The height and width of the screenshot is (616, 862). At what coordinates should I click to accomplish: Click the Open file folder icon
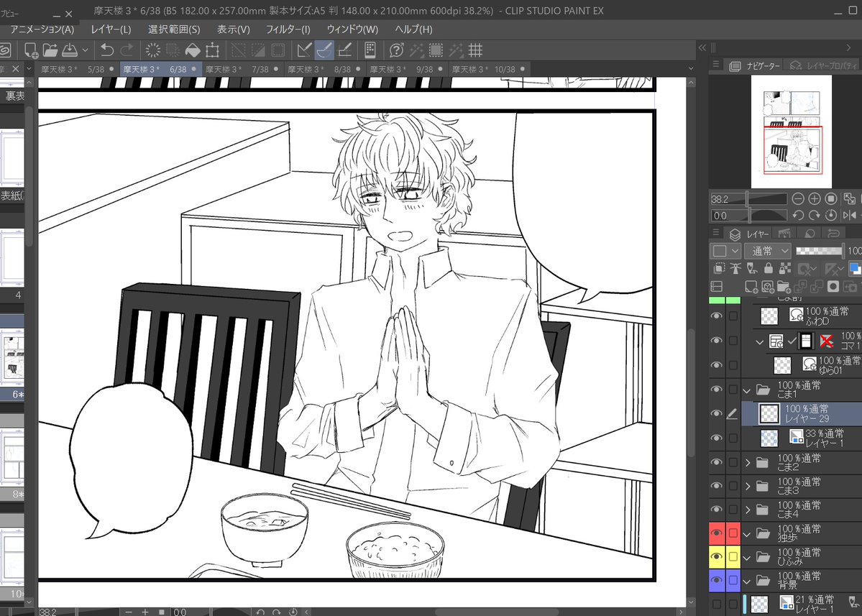click(x=50, y=50)
